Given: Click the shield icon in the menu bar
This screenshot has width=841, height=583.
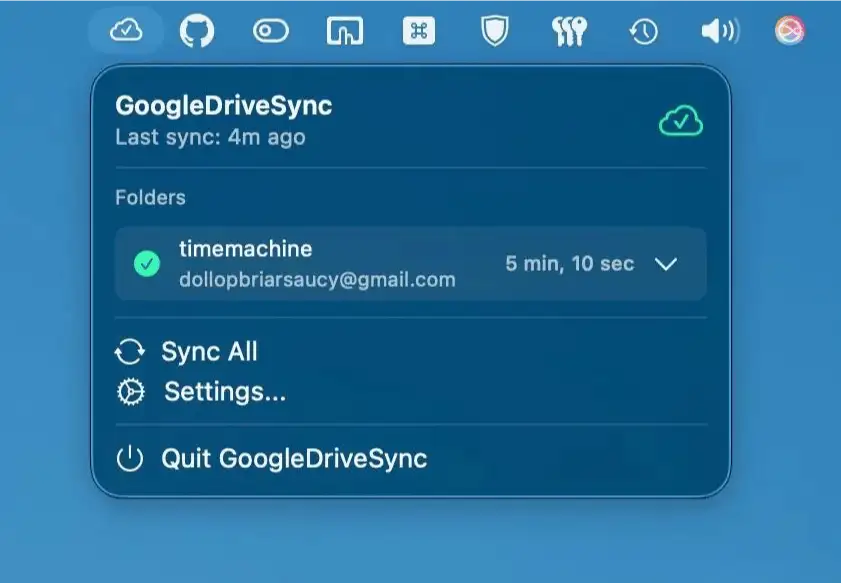Looking at the screenshot, I should (x=494, y=31).
